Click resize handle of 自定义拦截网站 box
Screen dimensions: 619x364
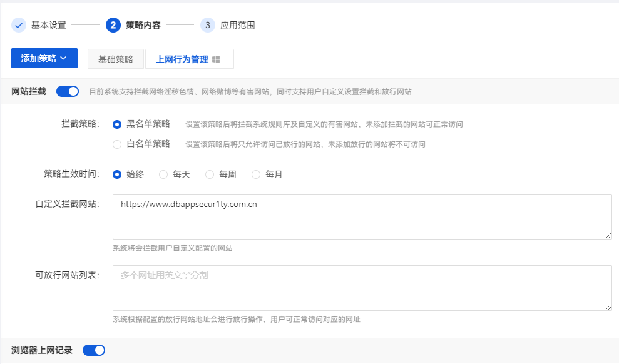pyautogui.click(x=608, y=235)
